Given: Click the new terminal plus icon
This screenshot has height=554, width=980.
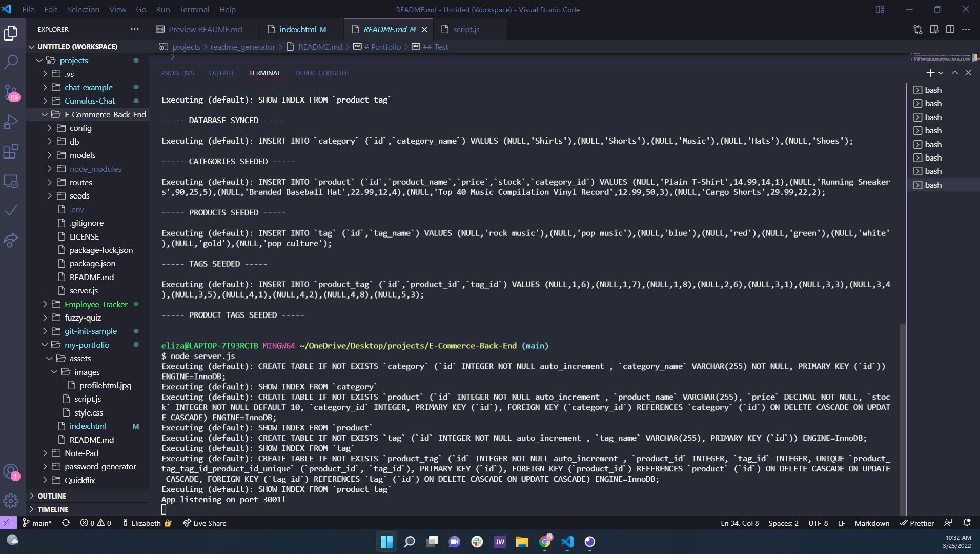Looking at the screenshot, I should pyautogui.click(x=930, y=73).
